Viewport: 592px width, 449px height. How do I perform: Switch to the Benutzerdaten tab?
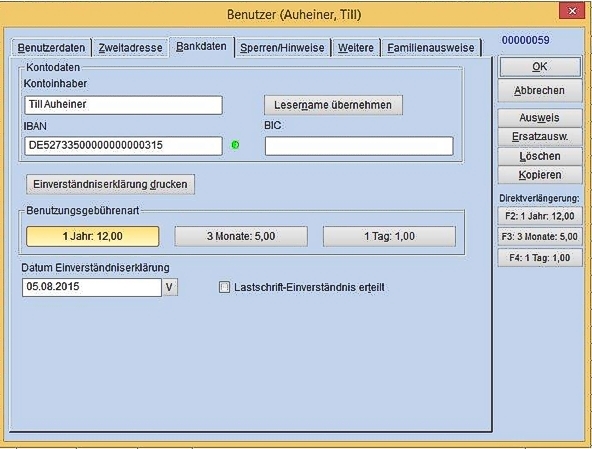(51, 48)
